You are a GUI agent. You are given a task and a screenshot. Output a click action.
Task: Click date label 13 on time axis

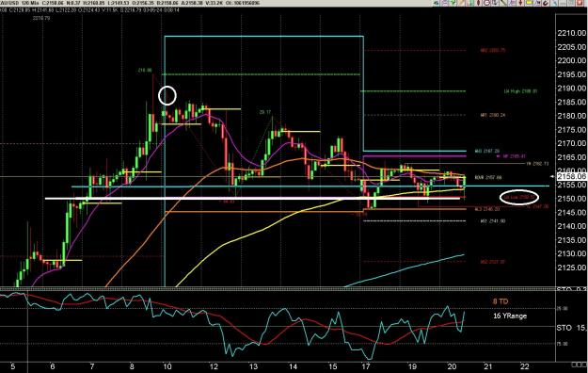[253, 366]
